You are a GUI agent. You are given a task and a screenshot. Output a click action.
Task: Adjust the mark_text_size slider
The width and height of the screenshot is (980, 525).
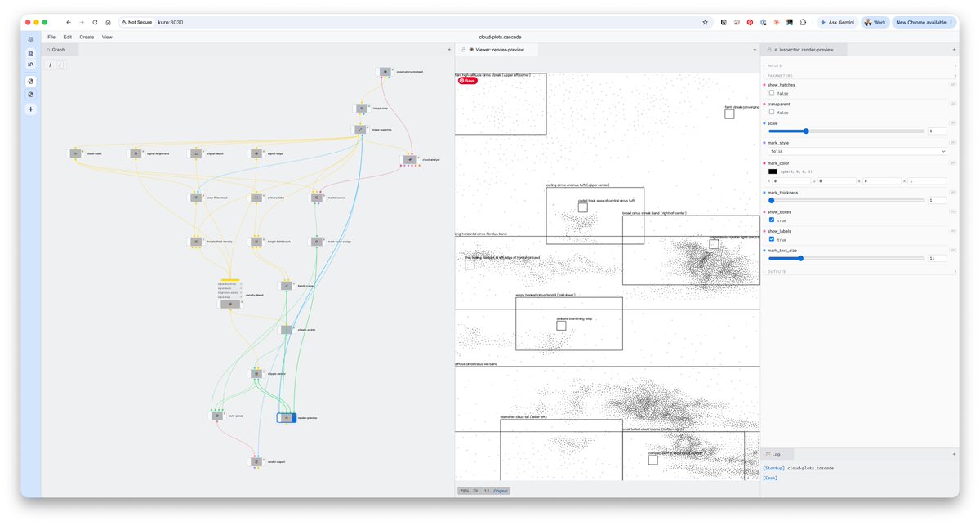(x=846, y=258)
